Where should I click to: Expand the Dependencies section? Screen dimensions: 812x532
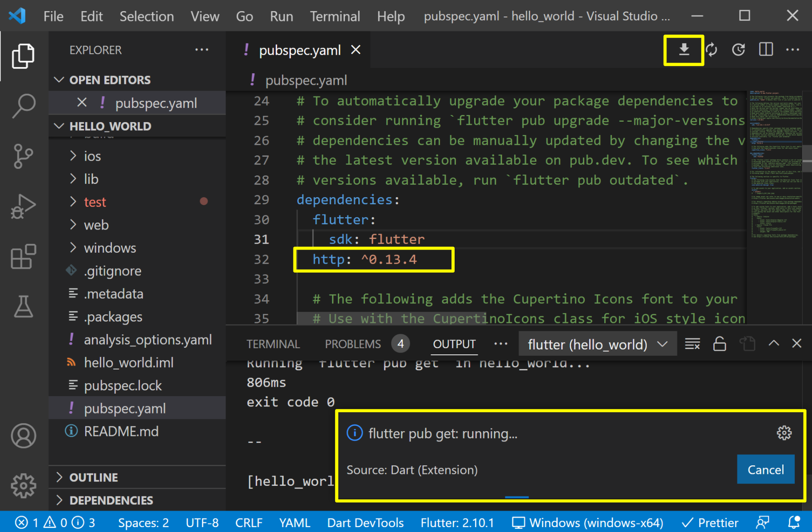(x=137, y=500)
